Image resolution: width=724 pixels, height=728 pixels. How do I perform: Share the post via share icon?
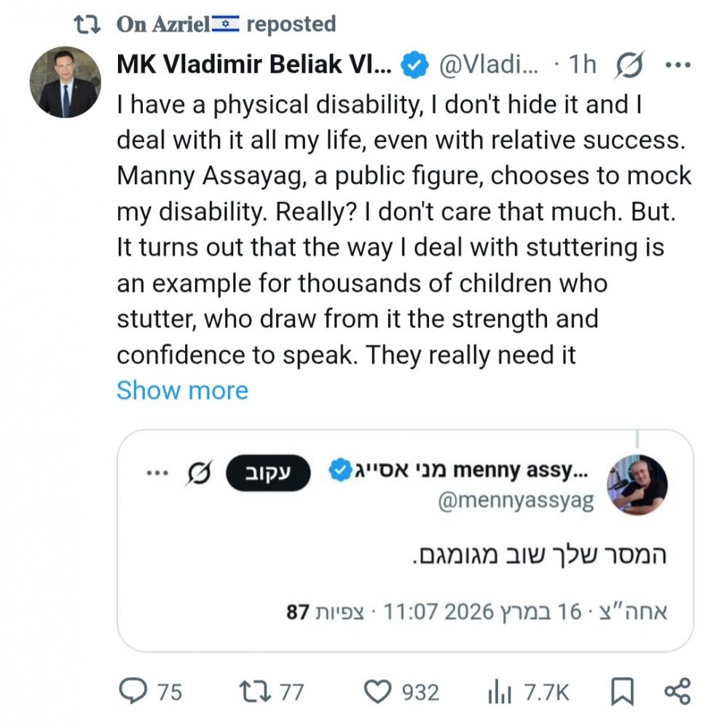[x=677, y=691]
